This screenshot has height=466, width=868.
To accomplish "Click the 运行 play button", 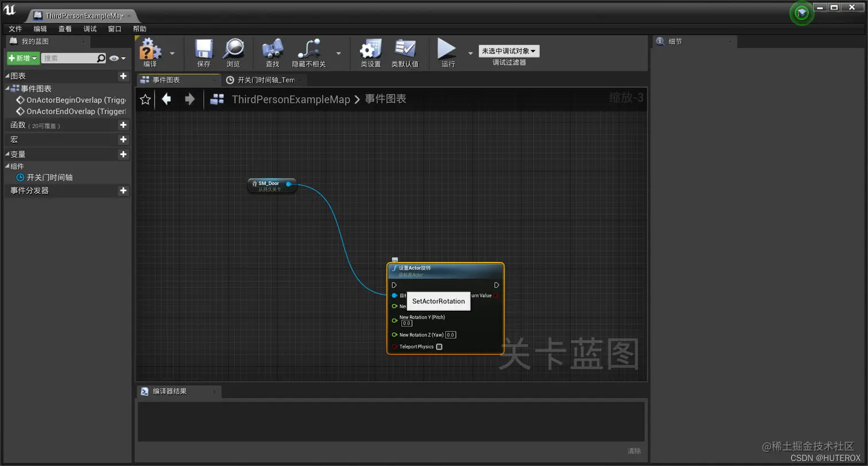I will 447,49.
